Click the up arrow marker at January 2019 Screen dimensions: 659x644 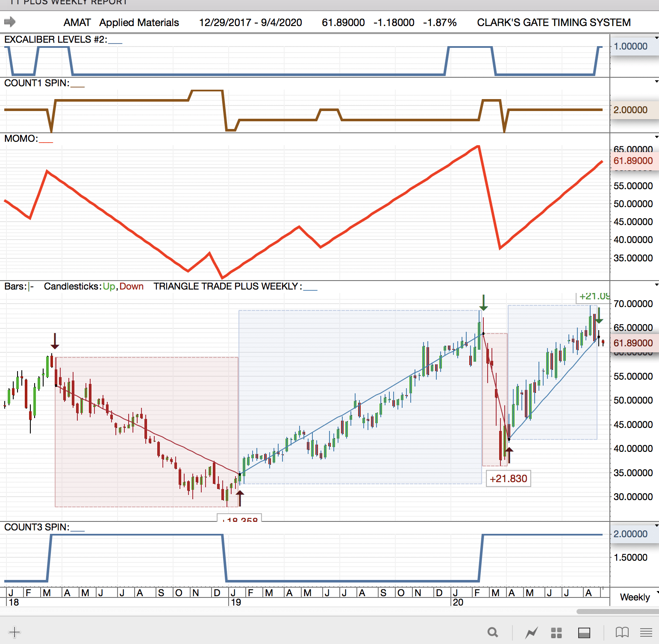coord(240,498)
